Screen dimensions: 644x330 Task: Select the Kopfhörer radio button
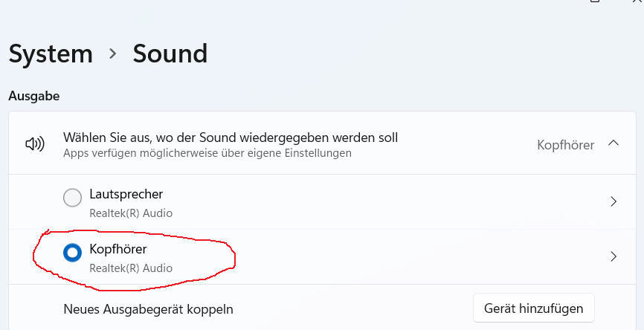(72, 253)
